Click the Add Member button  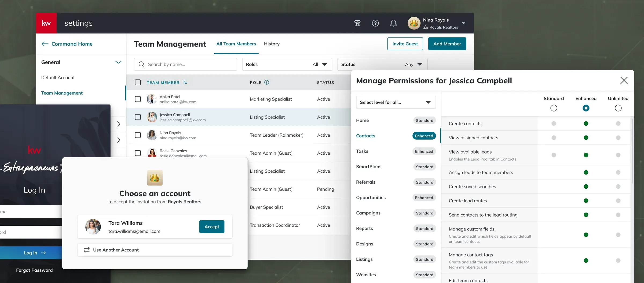pos(447,44)
